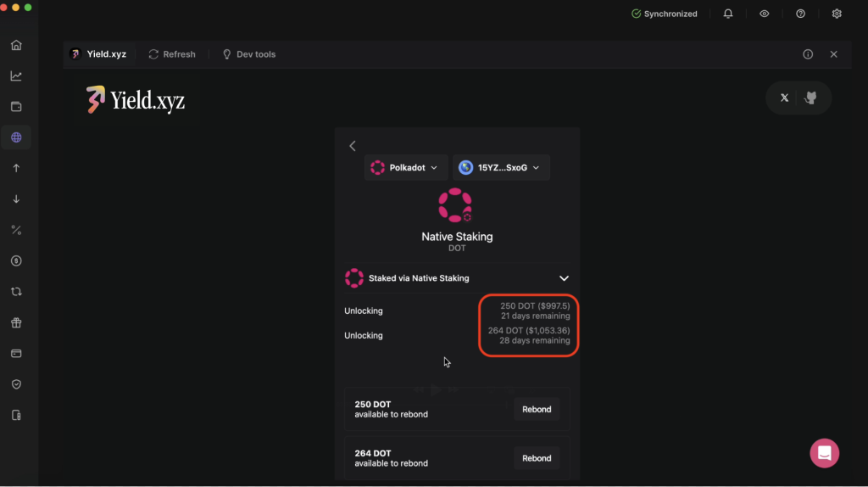Open Dev tools in the top bar

(x=248, y=54)
